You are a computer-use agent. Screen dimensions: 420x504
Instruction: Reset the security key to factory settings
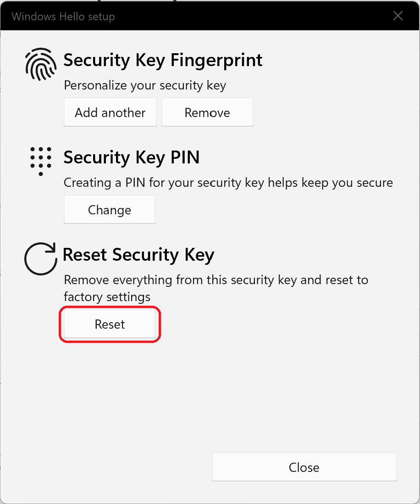click(110, 324)
